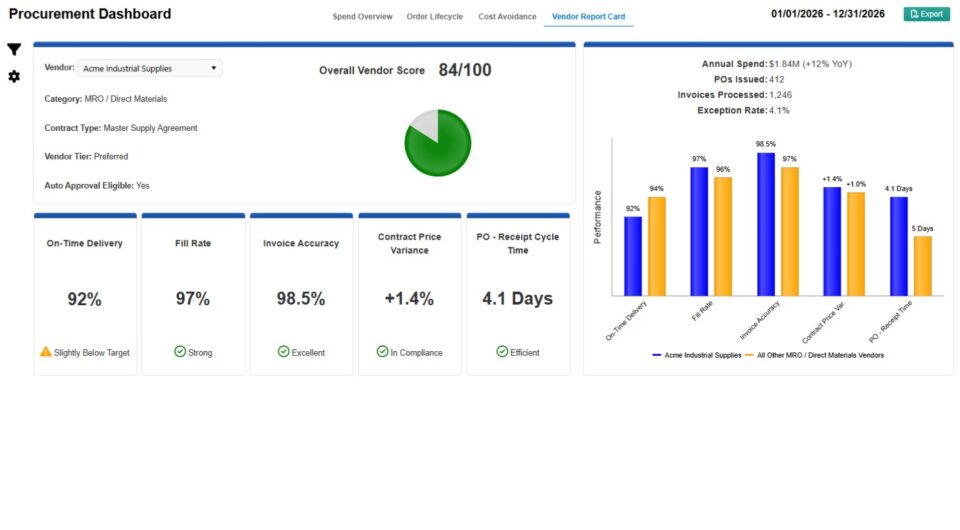The width and height of the screenshot is (960, 530).
Task: Click the filter funnel icon
Action: [14, 50]
